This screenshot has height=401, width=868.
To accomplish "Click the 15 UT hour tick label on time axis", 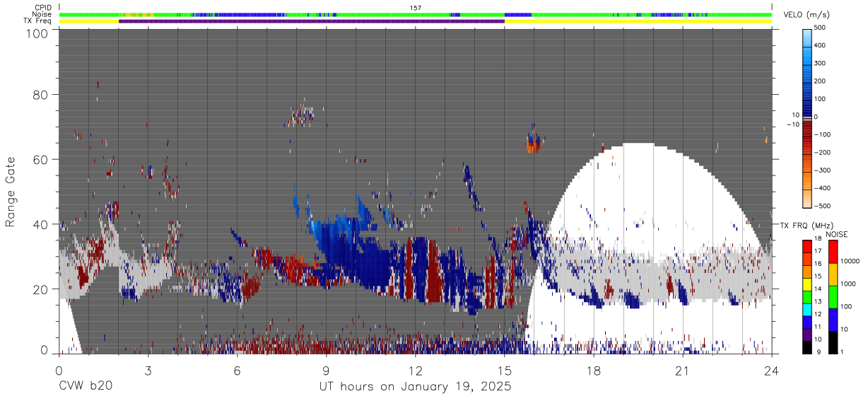I will (504, 370).
